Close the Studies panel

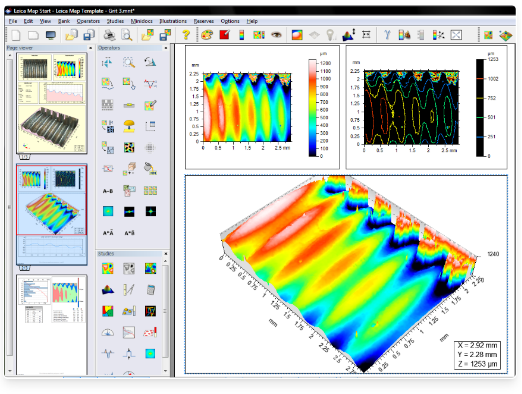166,254
